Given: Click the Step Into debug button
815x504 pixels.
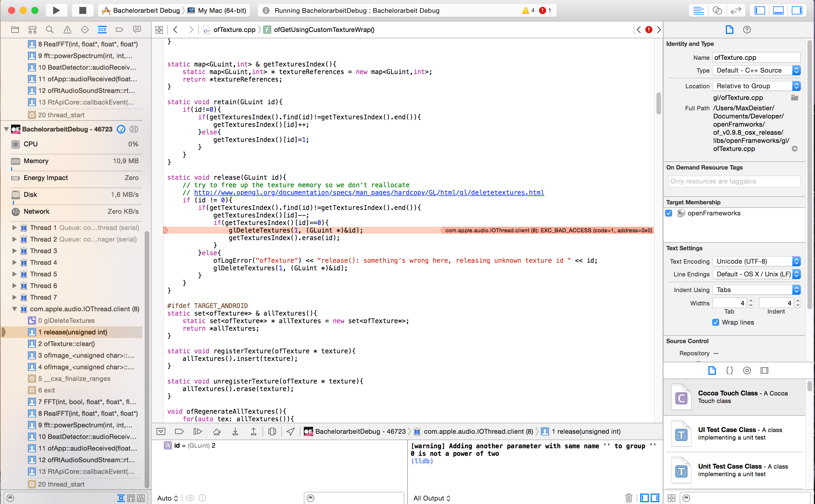Looking at the screenshot, I should coord(235,432).
